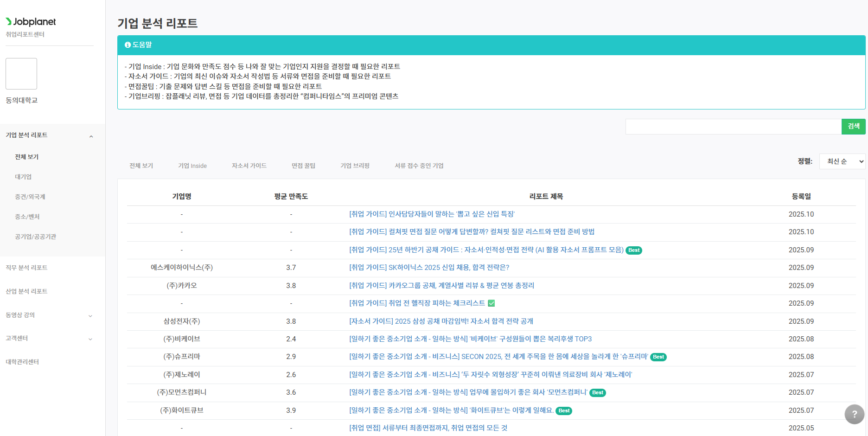Open the SK하이닉스 2025 신입 채용 report
Screen dimensions: 868x436
(x=429, y=268)
